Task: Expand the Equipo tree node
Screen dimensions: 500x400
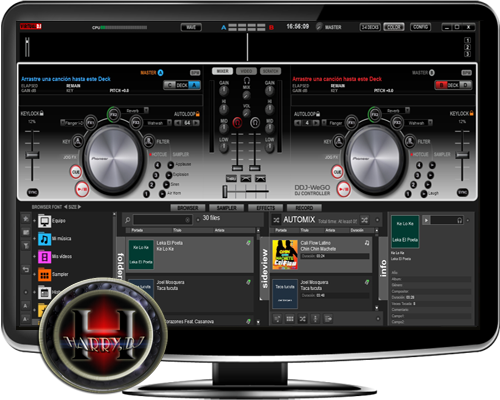Action: [34, 221]
